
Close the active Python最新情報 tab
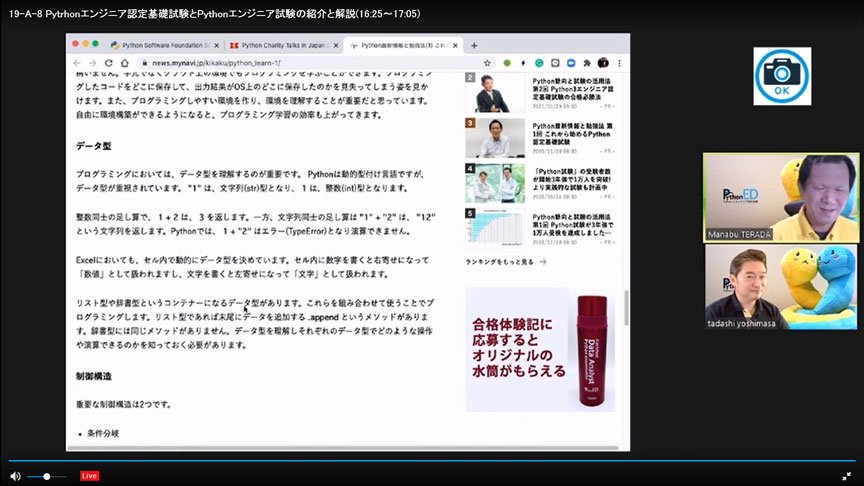pos(455,46)
